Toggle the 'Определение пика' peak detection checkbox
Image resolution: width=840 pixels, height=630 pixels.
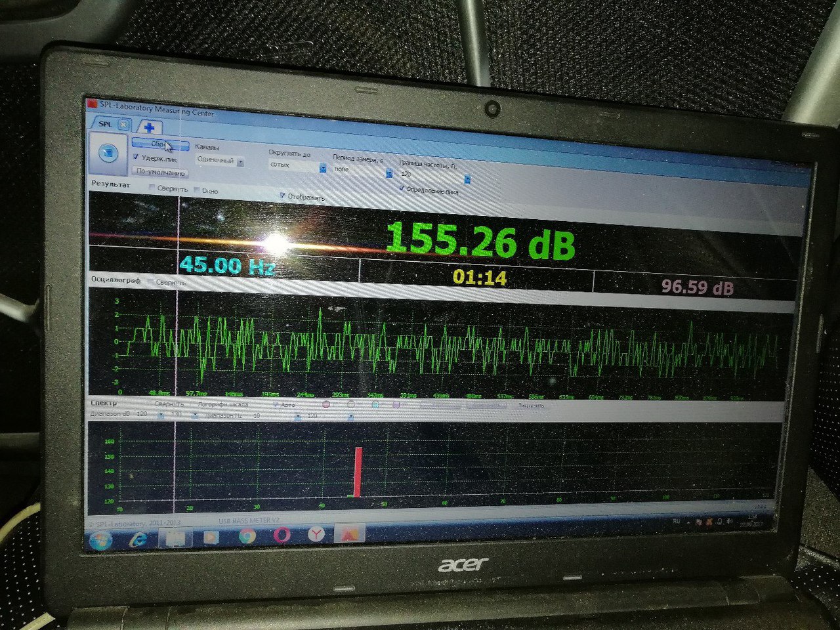(402, 189)
